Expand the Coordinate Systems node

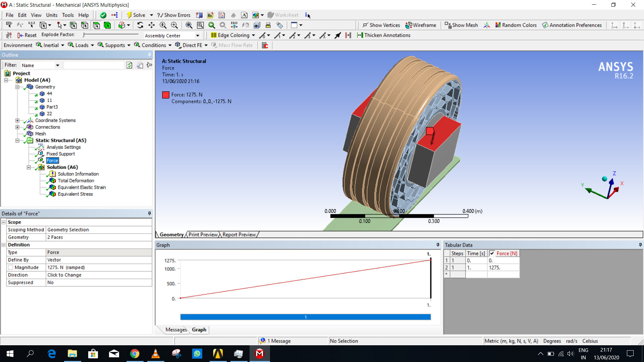(17, 120)
